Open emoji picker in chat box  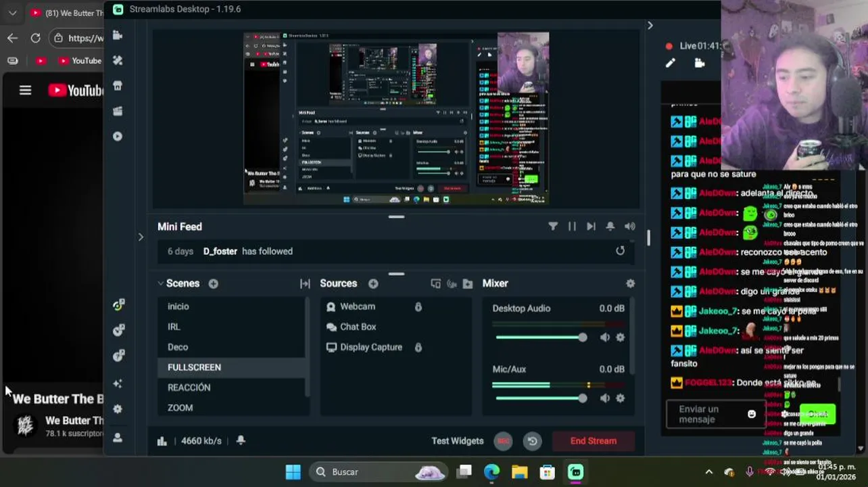pyautogui.click(x=752, y=414)
